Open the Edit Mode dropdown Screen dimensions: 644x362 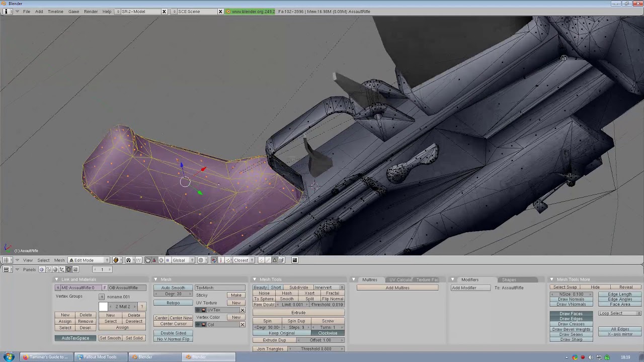coord(89,260)
